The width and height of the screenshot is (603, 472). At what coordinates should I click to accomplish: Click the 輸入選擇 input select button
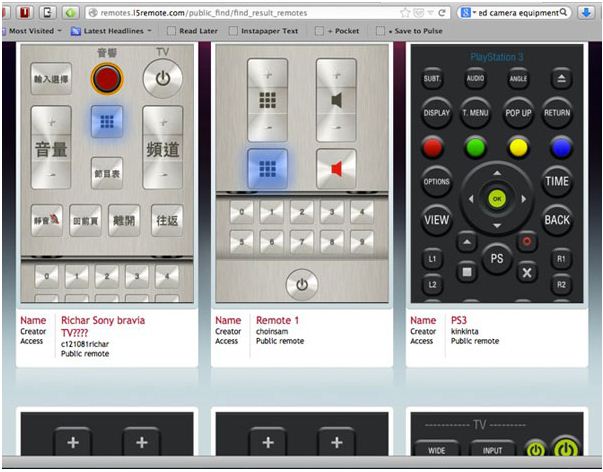coord(51,79)
